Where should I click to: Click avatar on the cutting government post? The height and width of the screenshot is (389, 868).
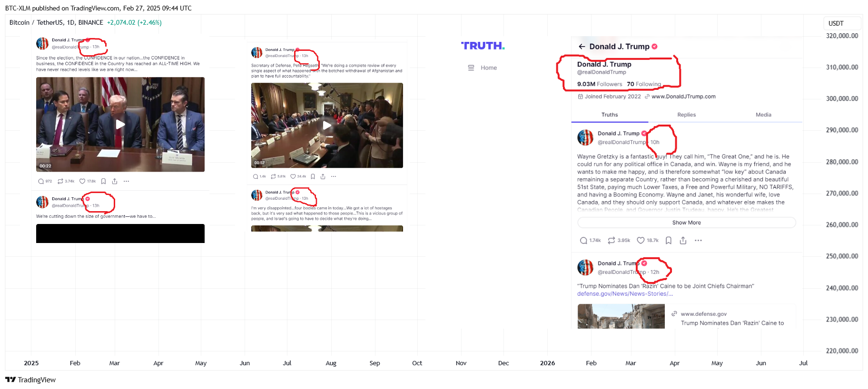(42, 202)
